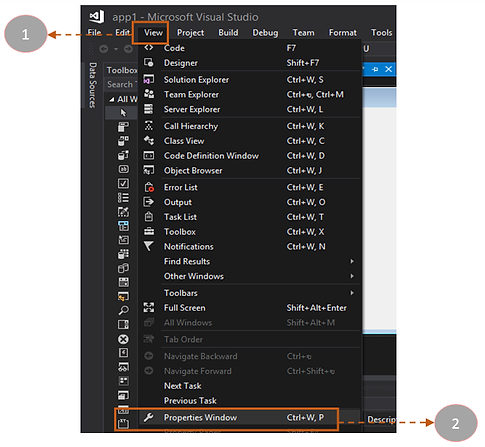Image resolution: width=485 pixels, height=447 pixels.
Task: Click the Visual Studio logo icon
Action: click(97, 17)
